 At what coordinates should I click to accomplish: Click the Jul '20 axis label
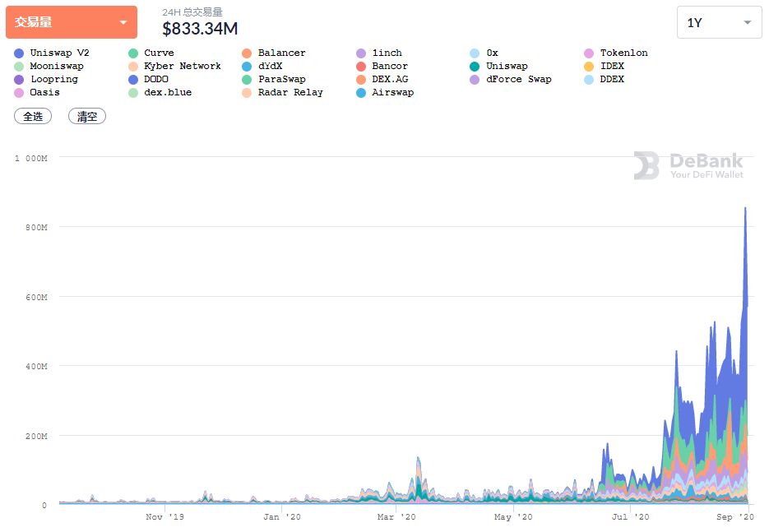(630, 517)
